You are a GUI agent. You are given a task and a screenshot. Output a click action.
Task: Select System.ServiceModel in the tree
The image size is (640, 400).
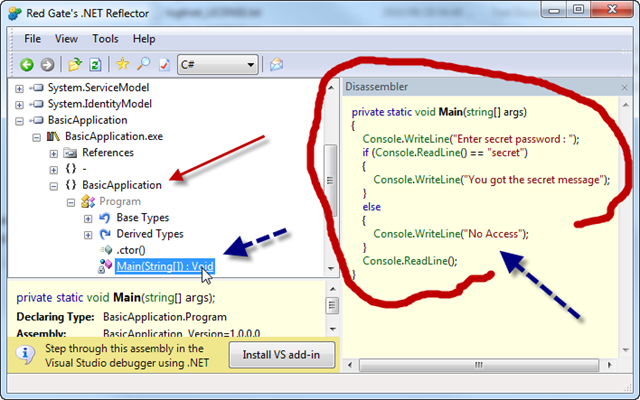(x=98, y=88)
